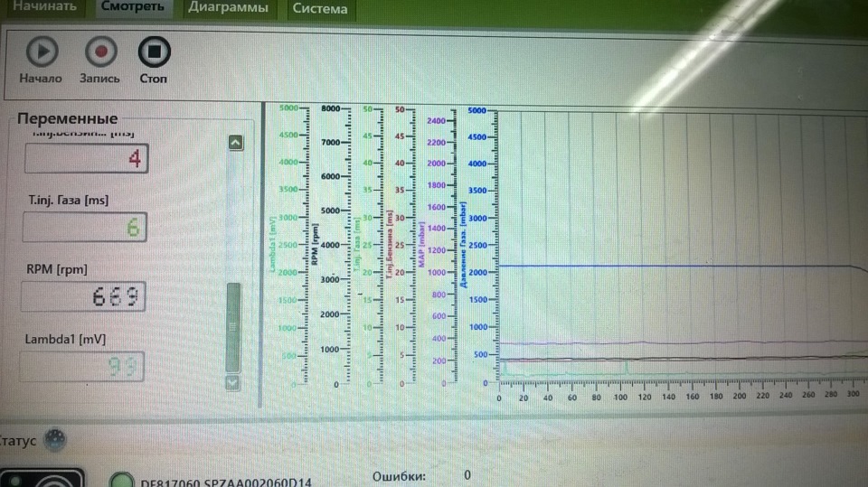Click the green connection indicator near the DE817060 serial number

pyautogui.click(x=121, y=481)
